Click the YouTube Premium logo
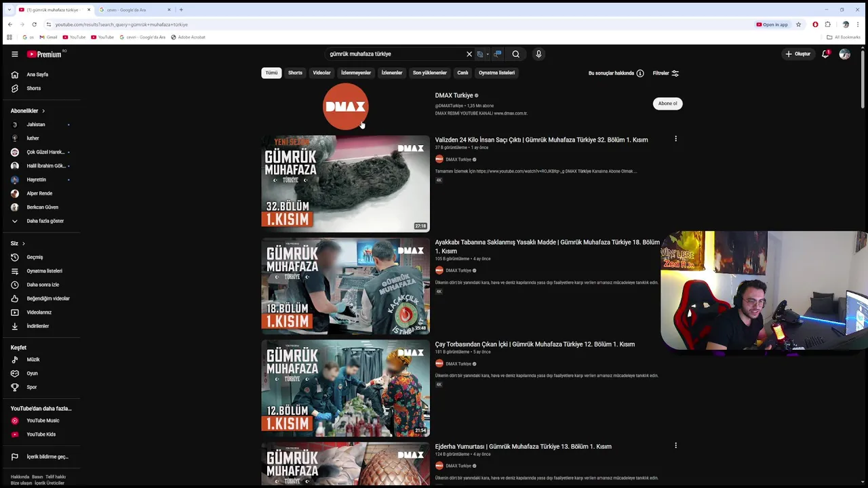 tap(44, 54)
